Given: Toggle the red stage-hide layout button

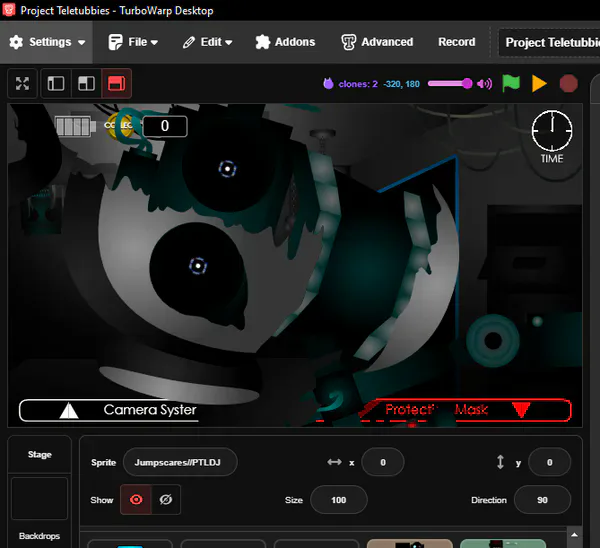Looking at the screenshot, I should [x=117, y=83].
